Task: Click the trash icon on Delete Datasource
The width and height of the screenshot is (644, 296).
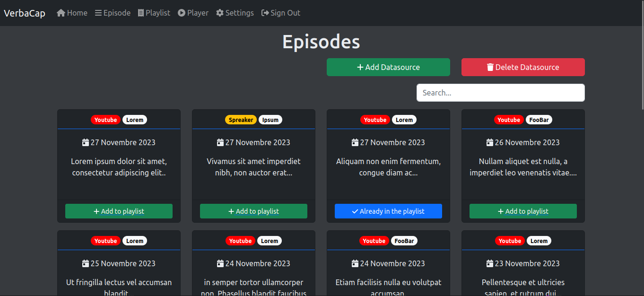Action: tap(490, 67)
